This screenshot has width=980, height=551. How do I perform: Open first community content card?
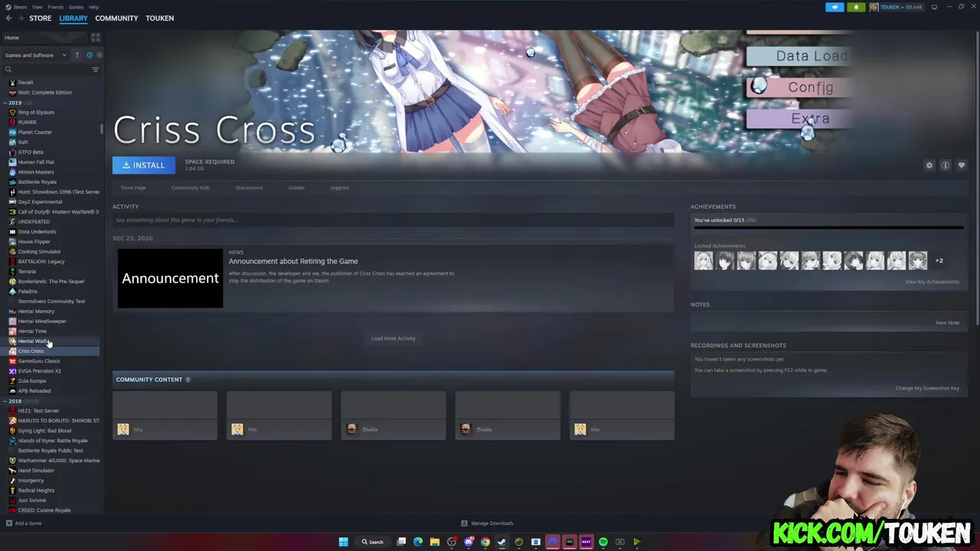[x=165, y=416]
